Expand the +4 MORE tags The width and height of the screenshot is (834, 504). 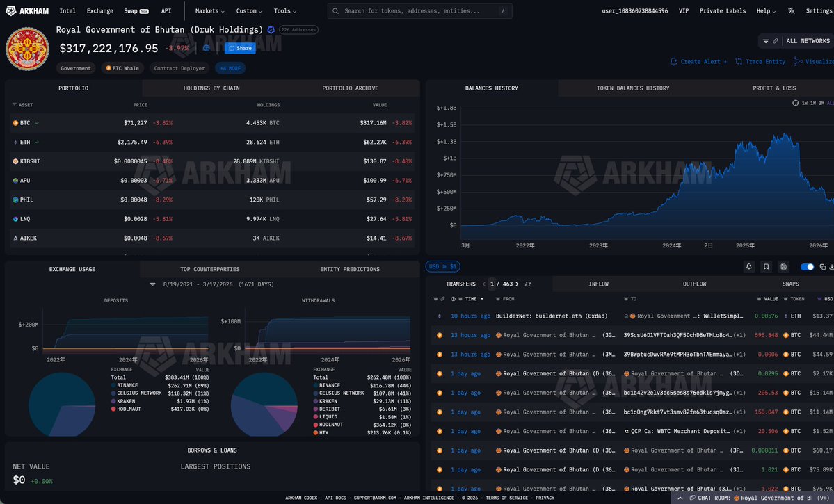click(230, 68)
